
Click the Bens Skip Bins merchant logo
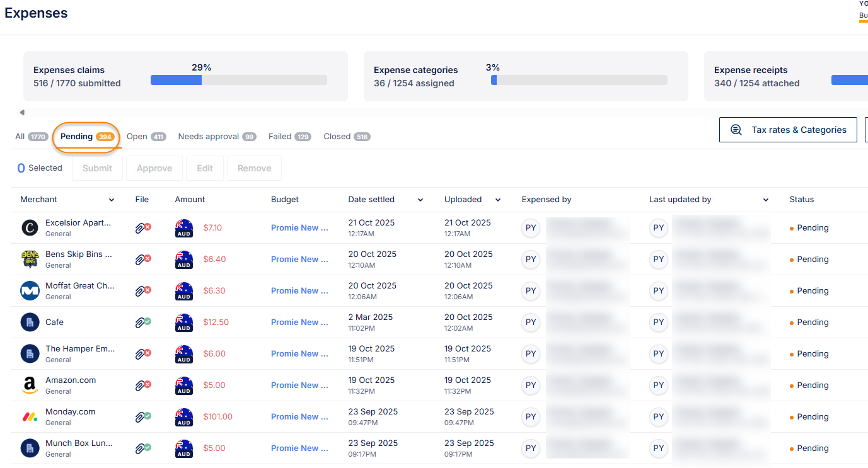click(x=30, y=260)
